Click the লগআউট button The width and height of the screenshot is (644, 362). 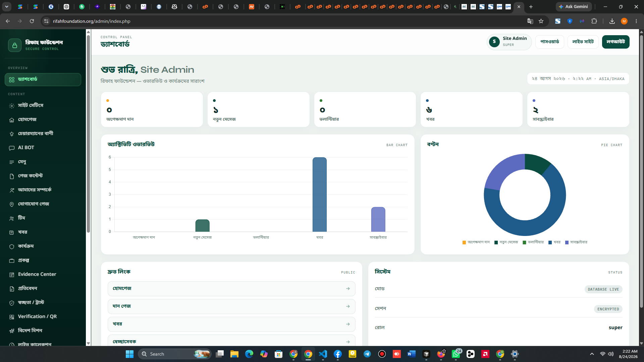(615, 42)
